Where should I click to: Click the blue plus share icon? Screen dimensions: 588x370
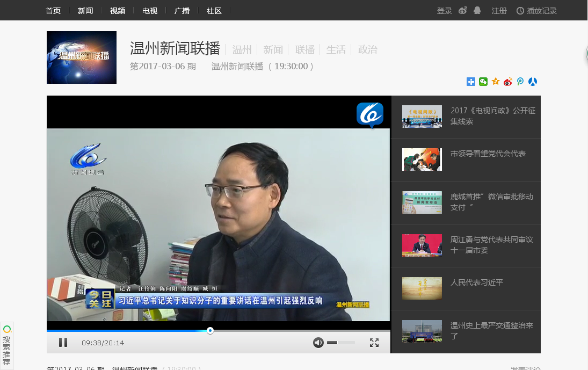tap(470, 81)
